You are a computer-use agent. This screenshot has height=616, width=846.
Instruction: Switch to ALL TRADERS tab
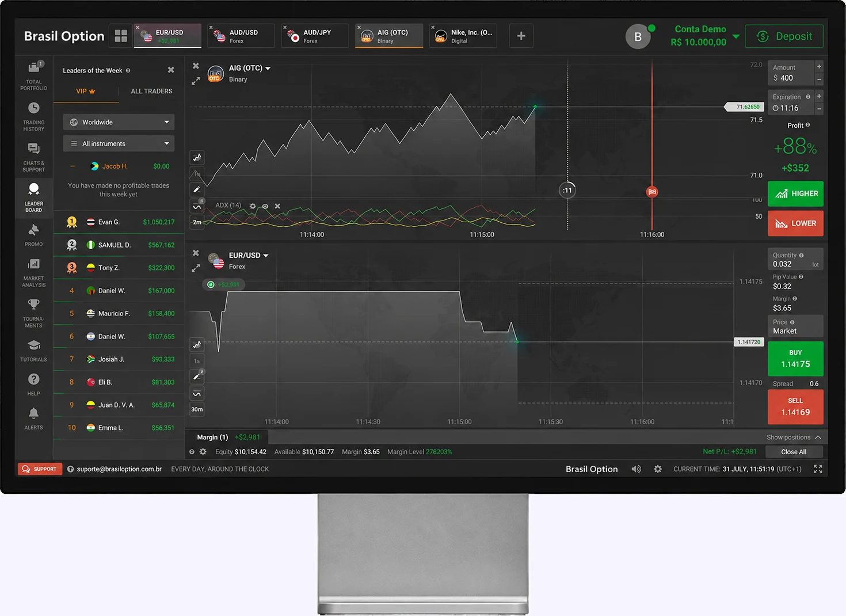point(151,91)
